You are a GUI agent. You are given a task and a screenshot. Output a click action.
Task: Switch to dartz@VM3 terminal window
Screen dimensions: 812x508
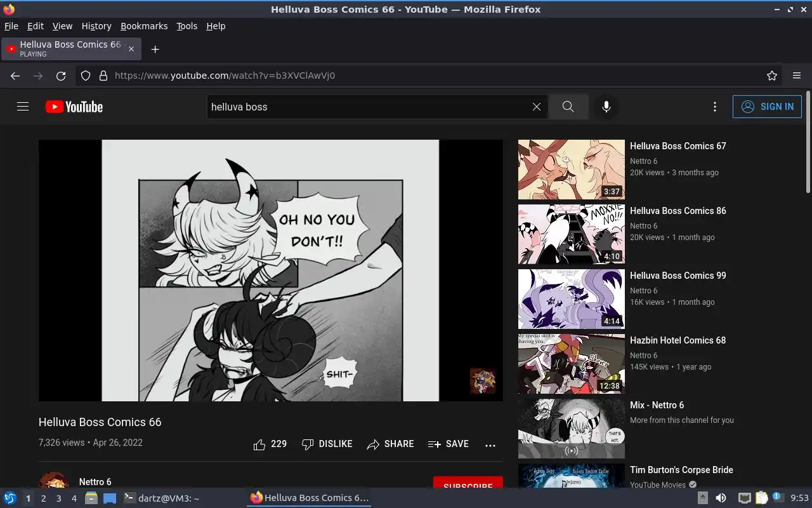coord(161,498)
